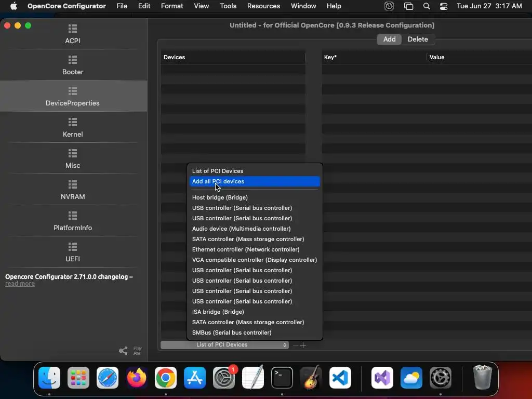This screenshot has height=399, width=532.
Task: Select VGA compatible controller (Display controller)
Action: (x=255, y=260)
